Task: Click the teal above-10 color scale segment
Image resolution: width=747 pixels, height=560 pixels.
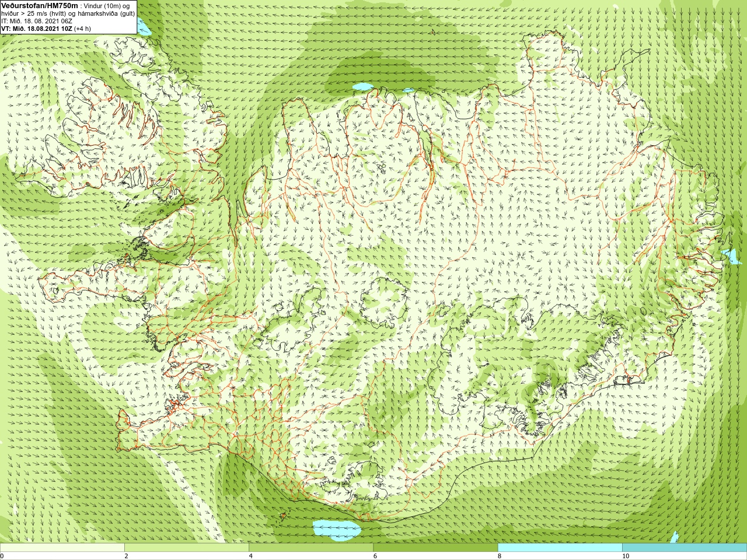Action: point(685,548)
